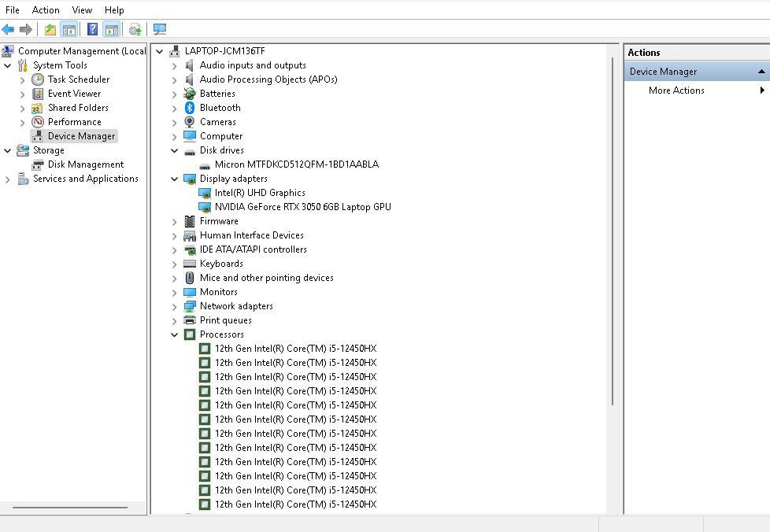This screenshot has height=532, width=770.
Task: Collapse the System Tools tree node
Action: pos(7,65)
